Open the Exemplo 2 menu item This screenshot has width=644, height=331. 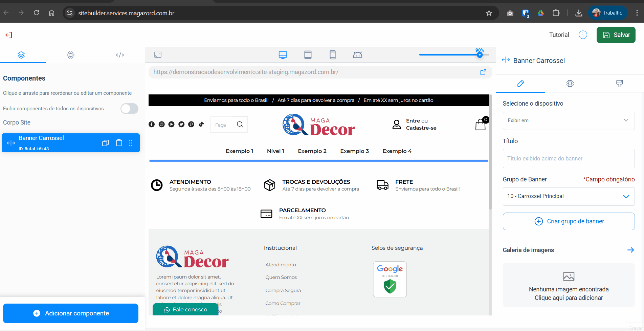coord(312,151)
